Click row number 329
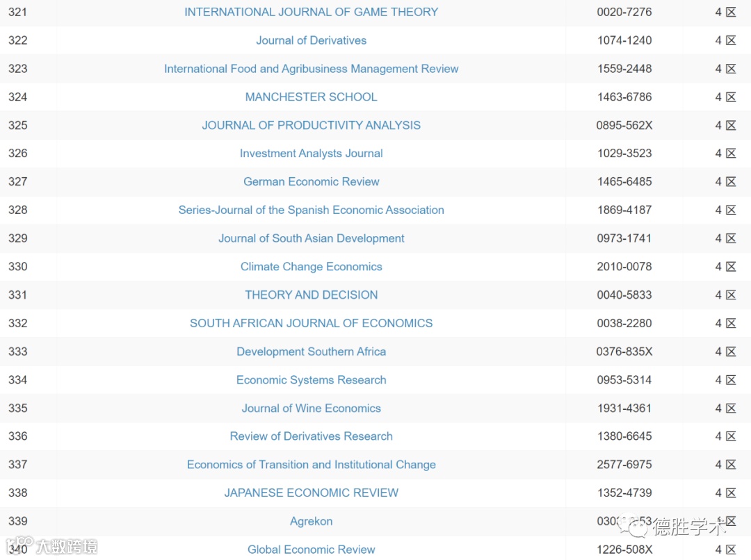 click(17, 238)
